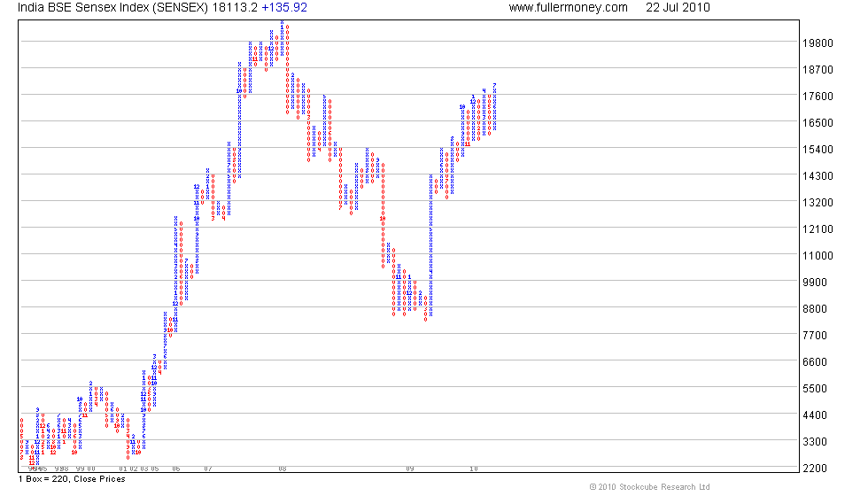
Task: Click the 6600 price axis label
Action: click(x=815, y=362)
